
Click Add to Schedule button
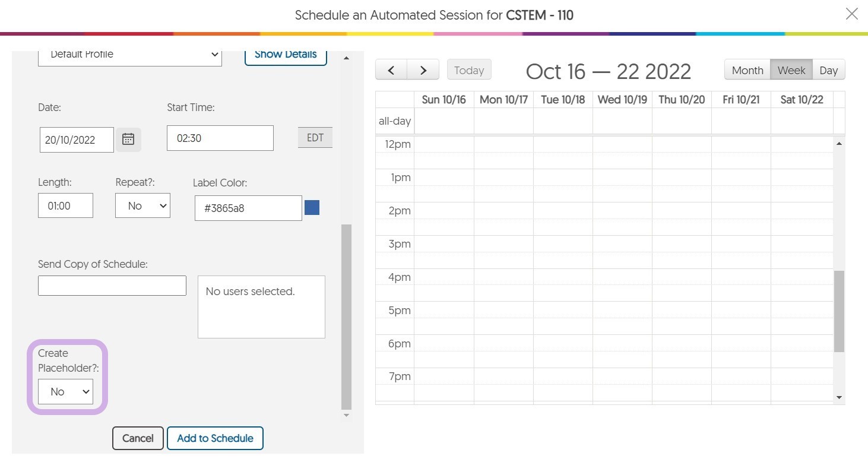tap(215, 438)
